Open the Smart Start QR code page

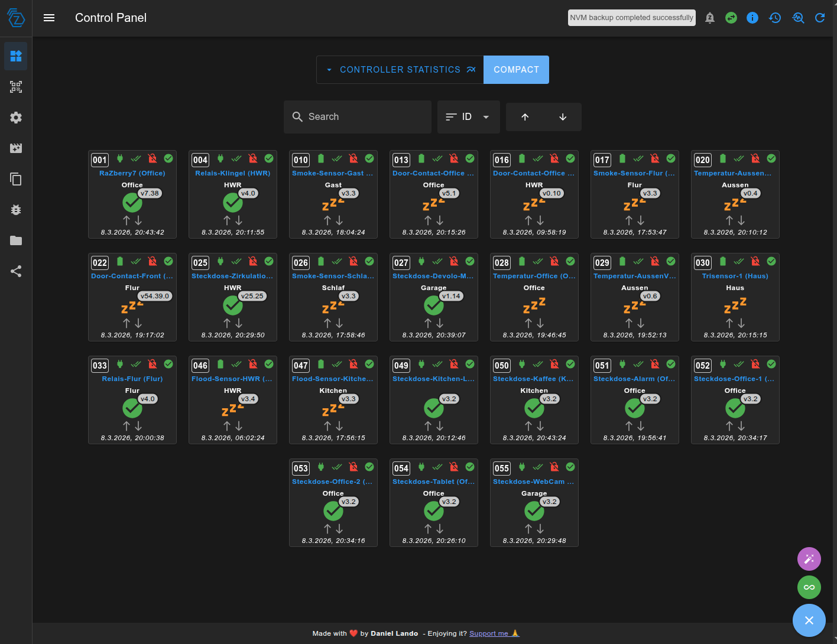[x=15, y=87]
